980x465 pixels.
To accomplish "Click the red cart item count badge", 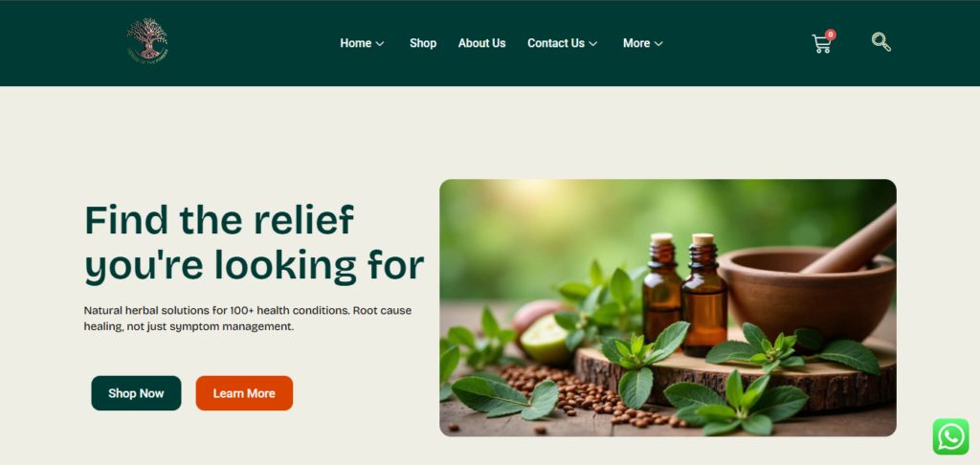I will point(831,34).
